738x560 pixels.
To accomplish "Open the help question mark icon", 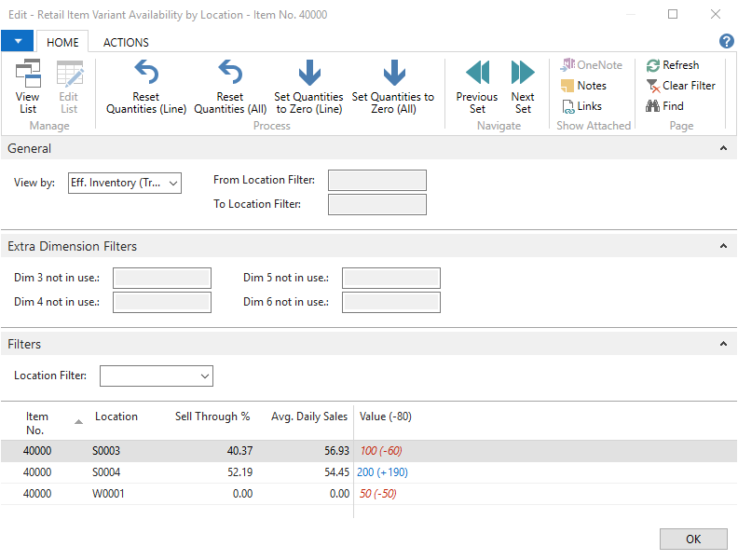I will click(x=726, y=41).
